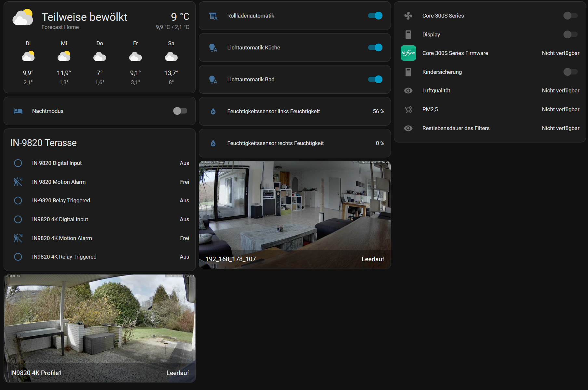
Task: Open the IN-9820 Relay Triggered entity
Action: pyautogui.click(x=61, y=201)
